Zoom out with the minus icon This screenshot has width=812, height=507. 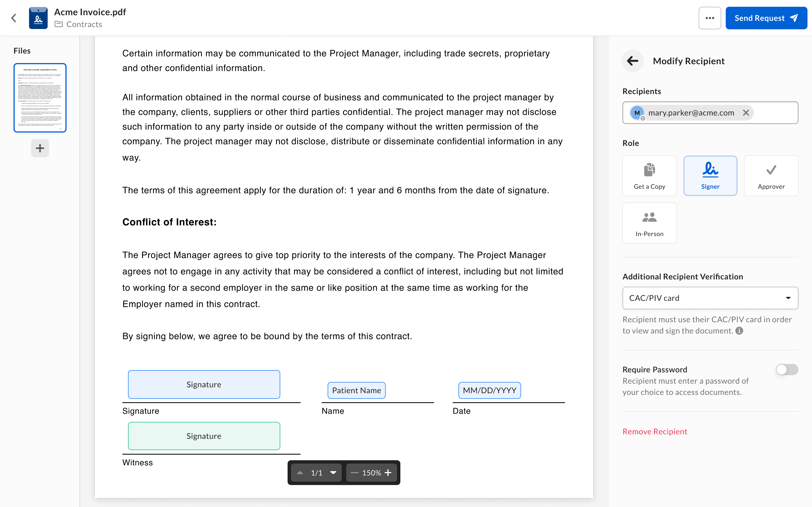point(354,472)
